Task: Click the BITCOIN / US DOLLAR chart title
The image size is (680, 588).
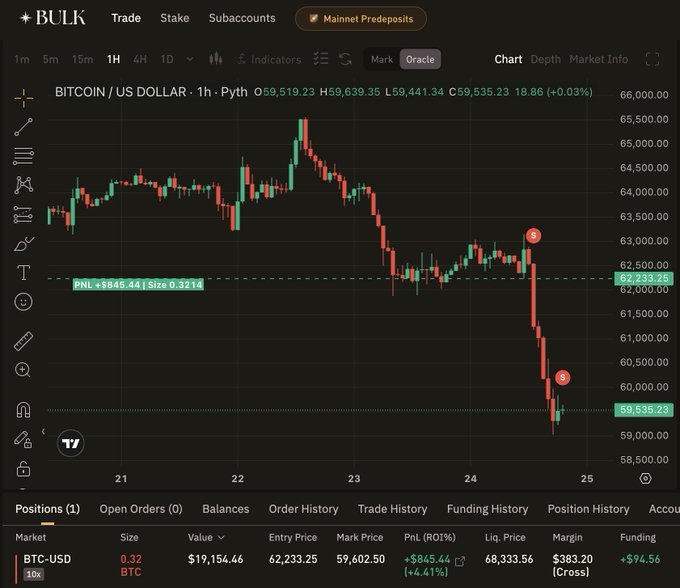Action: point(121,92)
